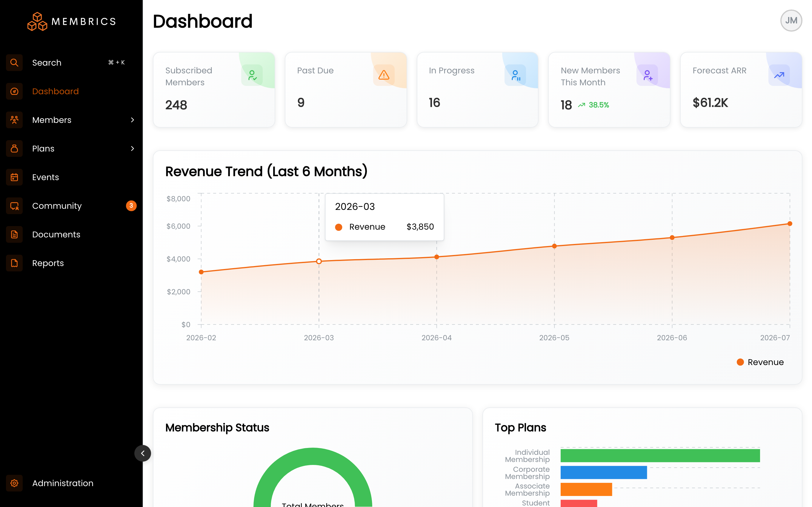
Task: Expand the Members submenu chevron
Action: (x=133, y=120)
